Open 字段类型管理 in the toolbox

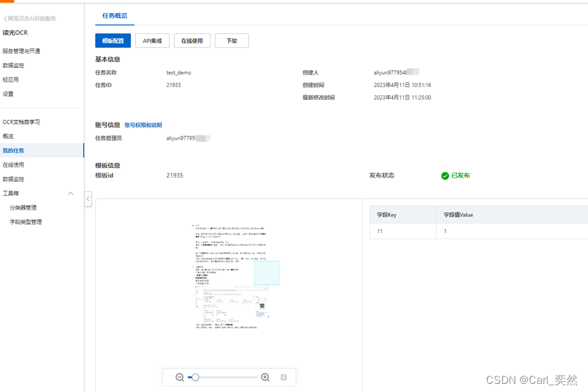click(x=26, y=222)
